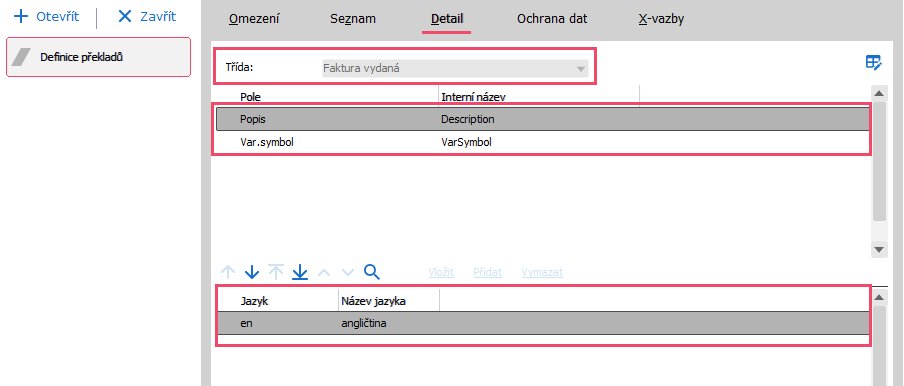Open the Třída dropdown arrow
904x386 pixels.
580,69
